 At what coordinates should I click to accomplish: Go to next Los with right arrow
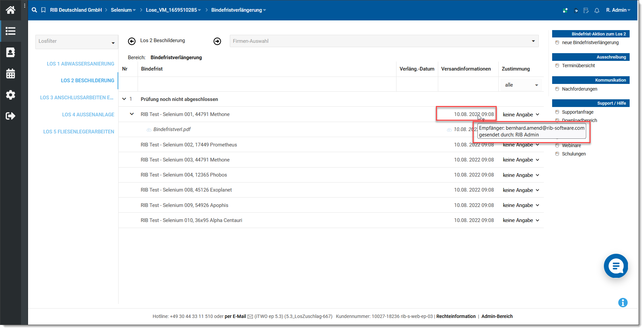tap(217, 41)
